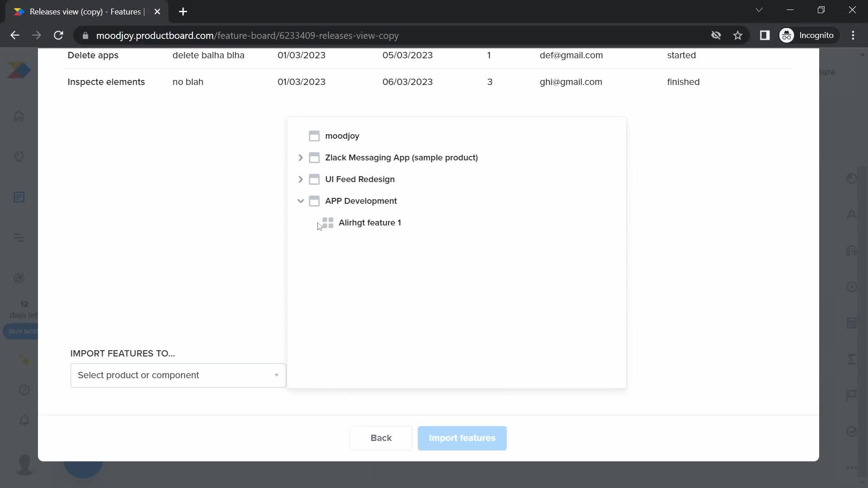The width and height of the screenshot is (868, 488).
Task: Open Roadmaps icon in left sidebar
Action: coord(19,238)
